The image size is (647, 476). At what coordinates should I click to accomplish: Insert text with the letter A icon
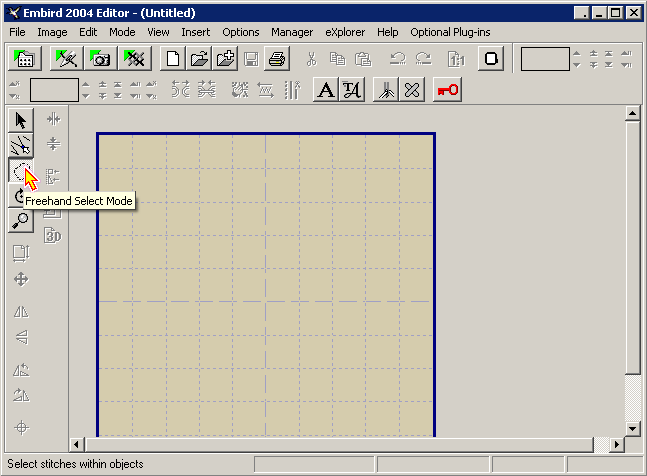[326, 90]
